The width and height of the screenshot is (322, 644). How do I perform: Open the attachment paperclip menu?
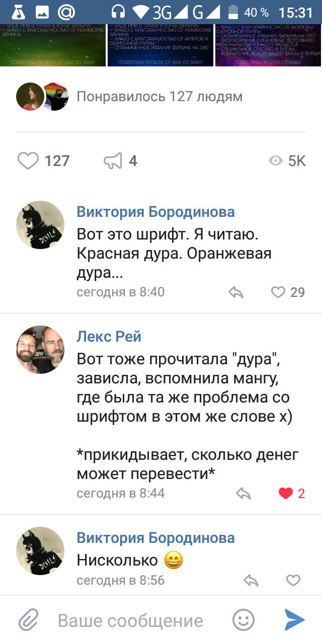click(29, 620)
